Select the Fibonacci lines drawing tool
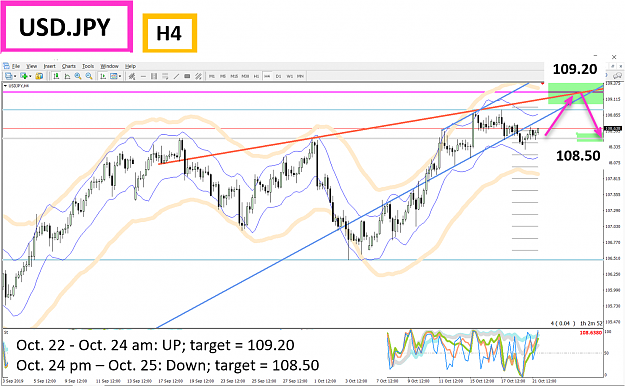Screen dimensions: 625x386 (165, 76)
